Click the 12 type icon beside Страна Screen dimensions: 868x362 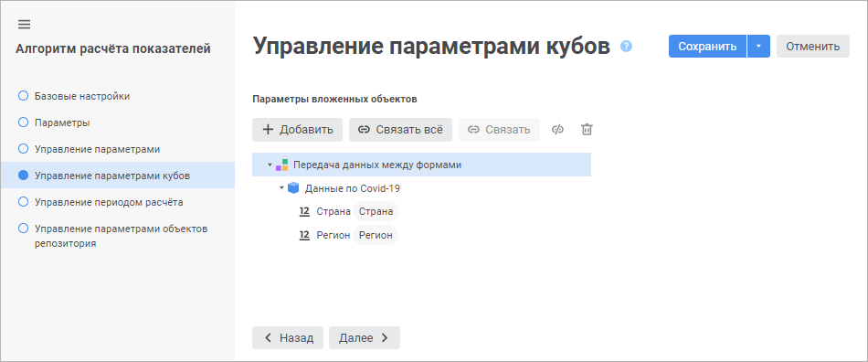pyautogui.click(x=304, y=211)
